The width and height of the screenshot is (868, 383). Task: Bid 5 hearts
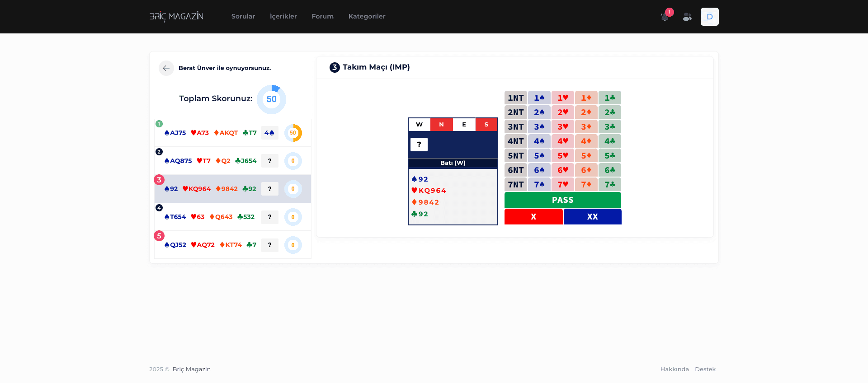tap(563, 155)
